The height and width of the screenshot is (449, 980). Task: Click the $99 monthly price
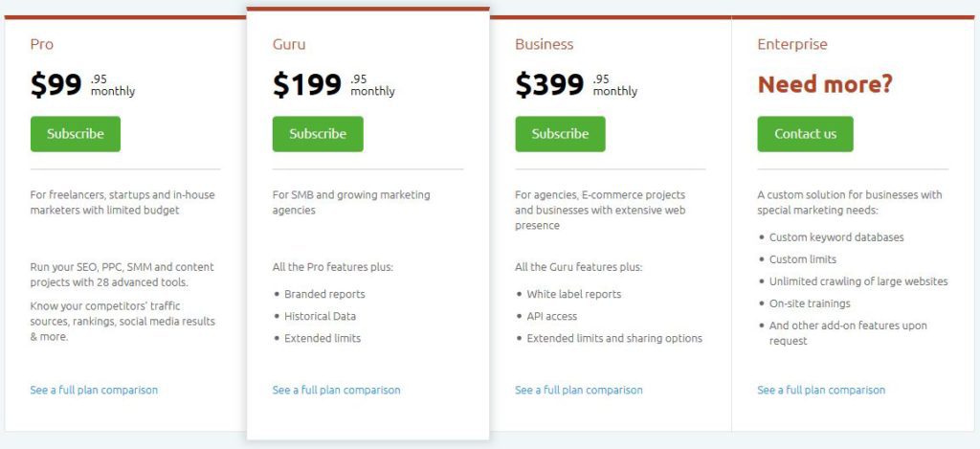(x=82, y=85)
